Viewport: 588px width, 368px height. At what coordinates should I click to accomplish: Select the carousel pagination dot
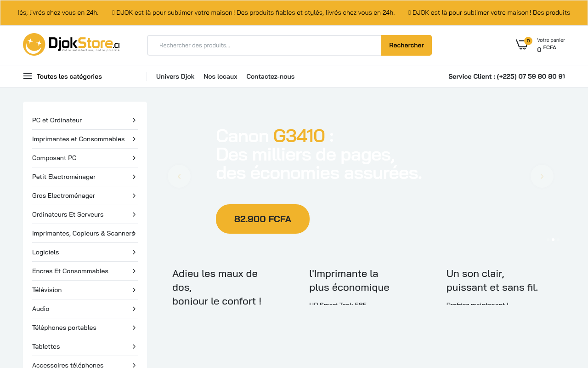click(x=553, y=240)
